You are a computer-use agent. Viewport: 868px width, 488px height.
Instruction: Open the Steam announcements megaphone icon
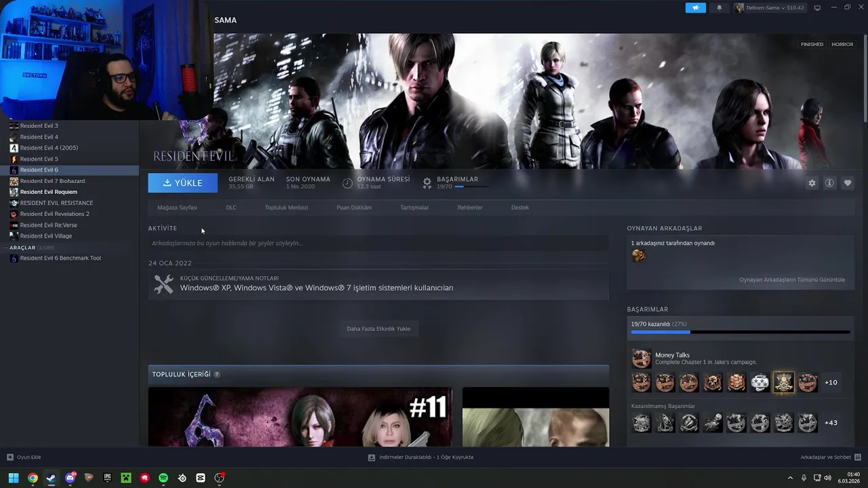[695, 7]
